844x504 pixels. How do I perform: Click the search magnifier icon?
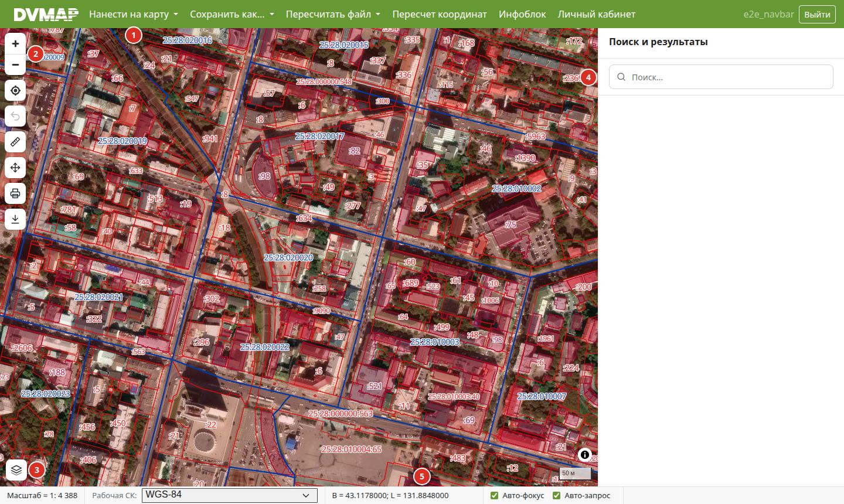(621, 77)
